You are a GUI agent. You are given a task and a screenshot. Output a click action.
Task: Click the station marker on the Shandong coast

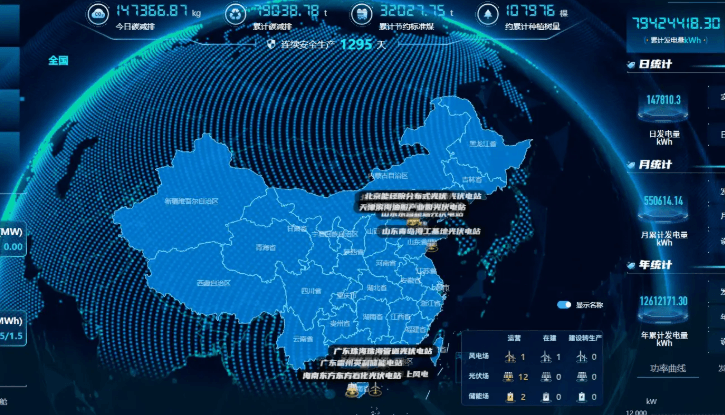click(431, 248)
